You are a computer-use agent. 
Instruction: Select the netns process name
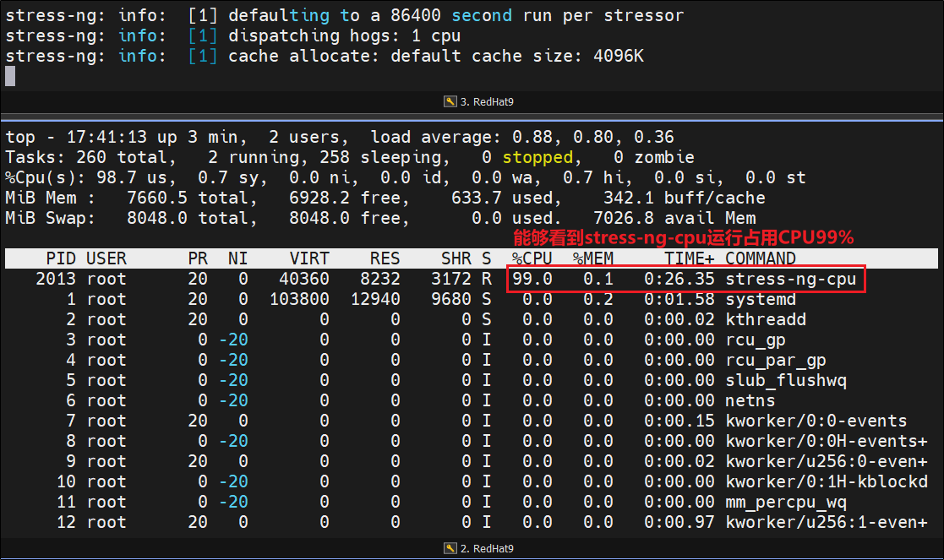(x=750, y=400)
